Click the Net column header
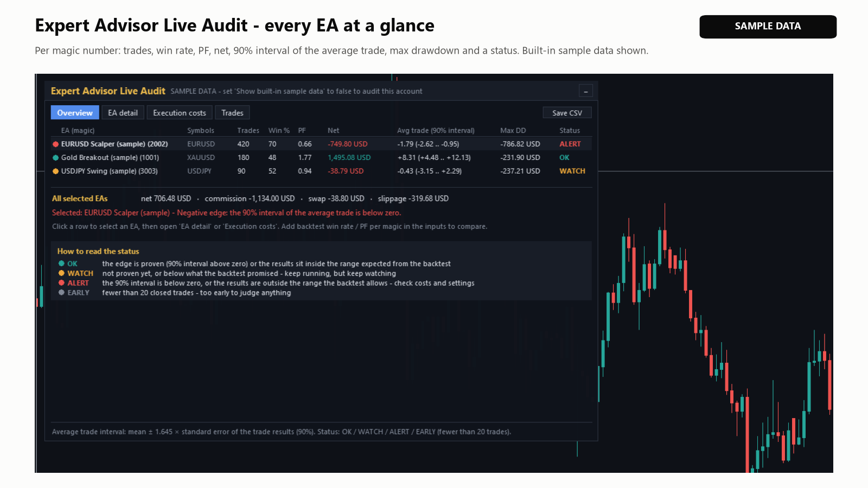The height and width of the screenshot is (488, 868). (x=334, y=131)
